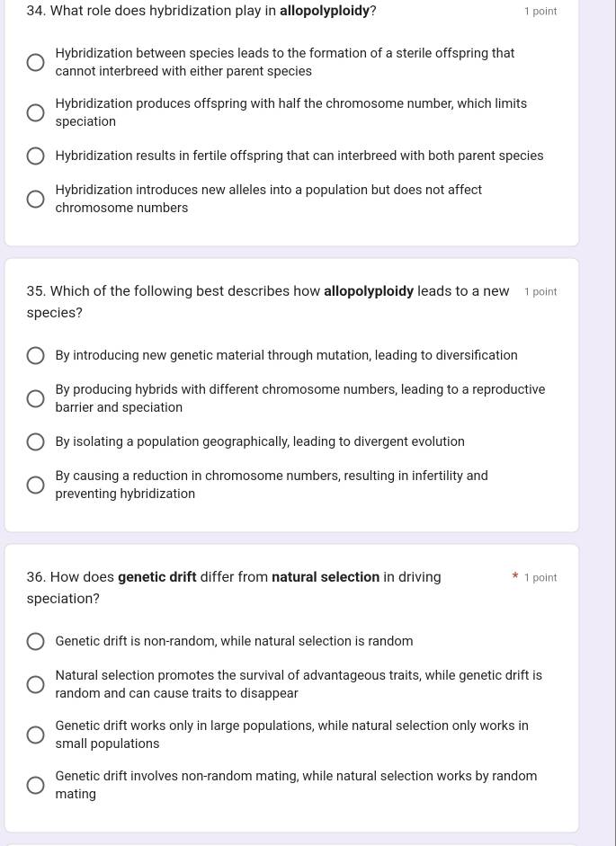This screenshot has width=616, height=846.
Task: Click the required asterisk on question 36
Action: [x=514, y=576]
